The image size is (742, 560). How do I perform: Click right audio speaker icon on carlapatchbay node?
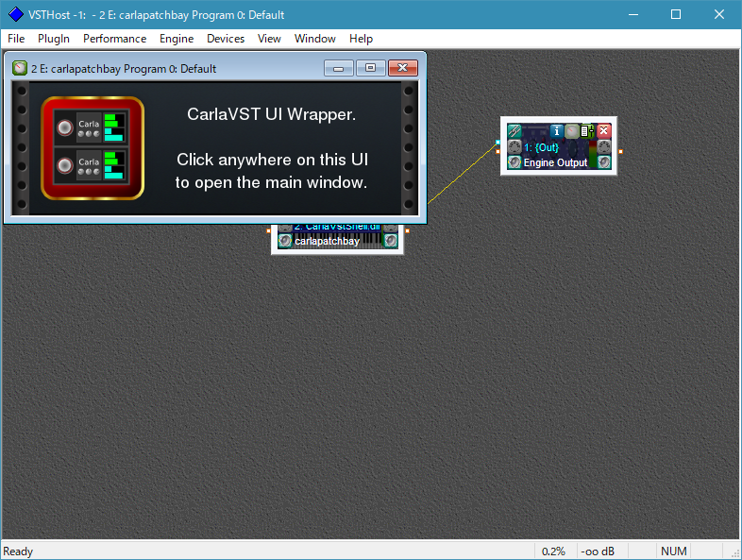[391, 241]
